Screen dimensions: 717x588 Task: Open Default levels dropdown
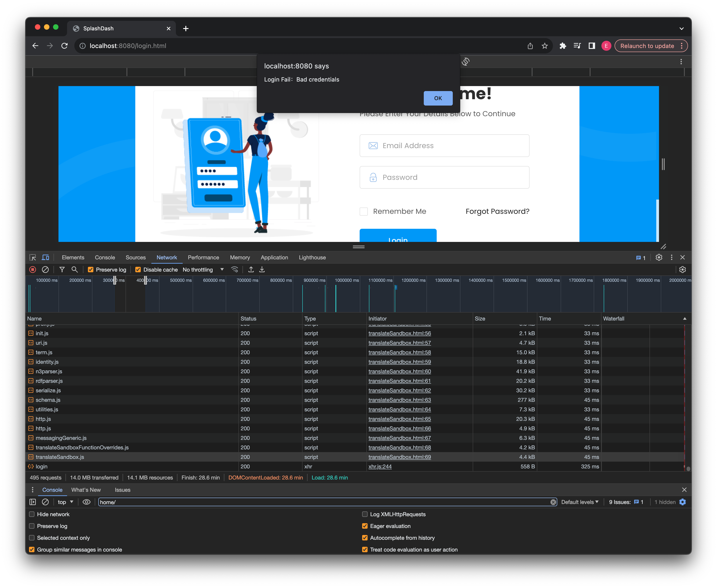coord(579,502)
